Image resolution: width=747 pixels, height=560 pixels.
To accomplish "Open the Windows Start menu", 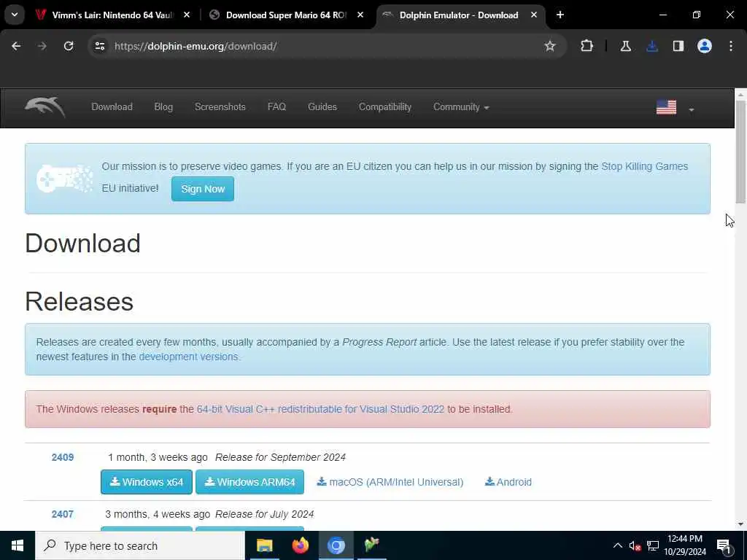I will pyautogui.click(x=18, y=545).
